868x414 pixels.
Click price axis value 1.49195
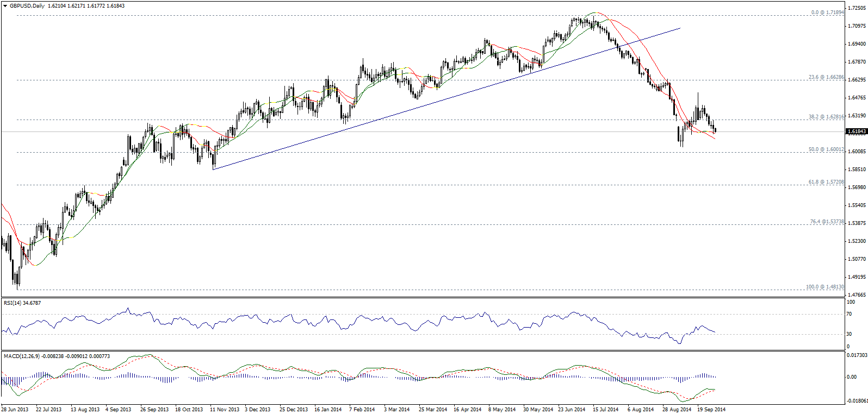coord(857,277)
